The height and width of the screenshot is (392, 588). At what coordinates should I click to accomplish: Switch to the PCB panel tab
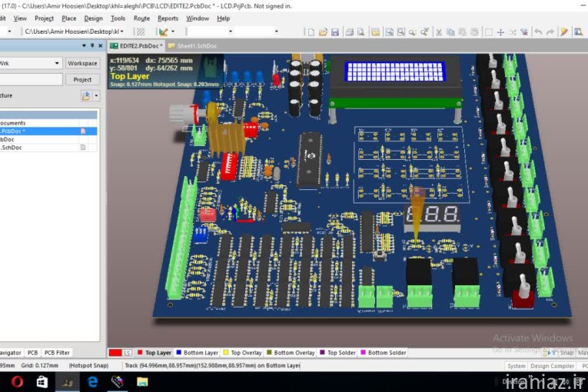(x=32, y=353)
